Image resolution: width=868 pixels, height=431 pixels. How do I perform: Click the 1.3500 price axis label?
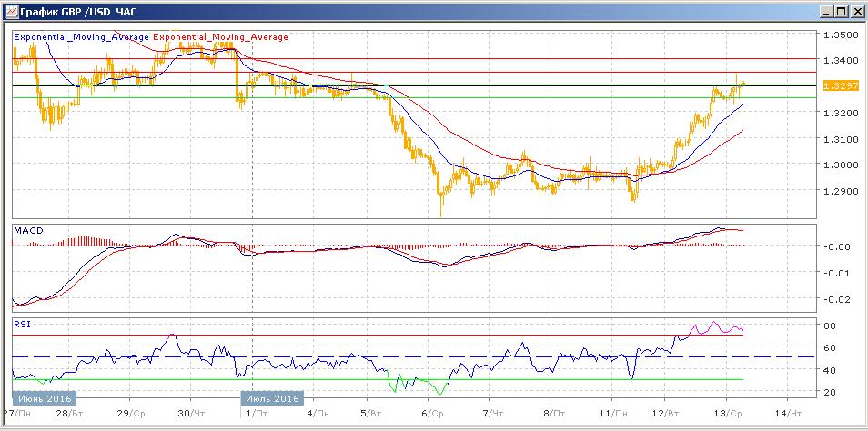tap(837, 35)
